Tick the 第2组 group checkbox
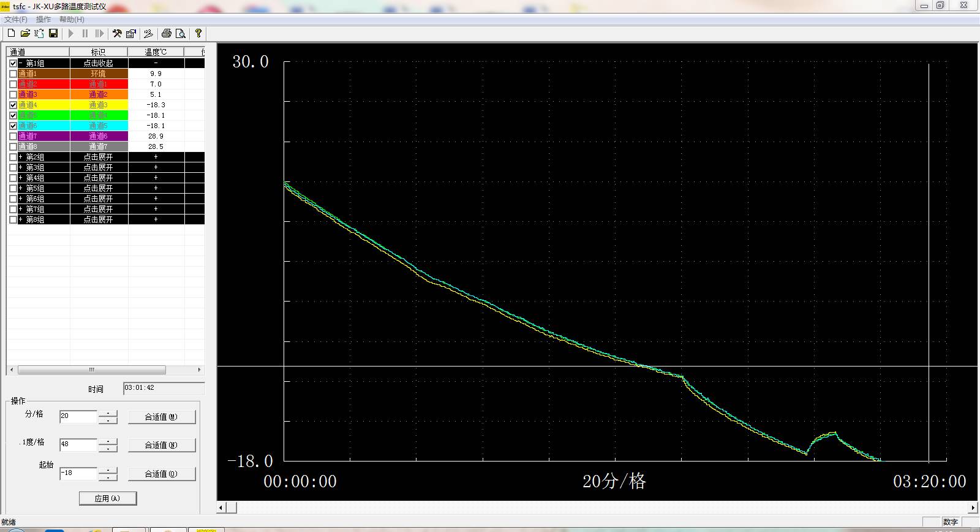The width and height of the screenshot is (980, 532). (13, 157)
